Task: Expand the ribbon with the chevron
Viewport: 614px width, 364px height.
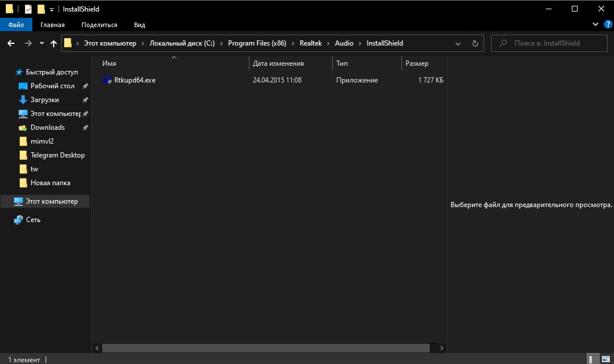Action: coord(595,24)
